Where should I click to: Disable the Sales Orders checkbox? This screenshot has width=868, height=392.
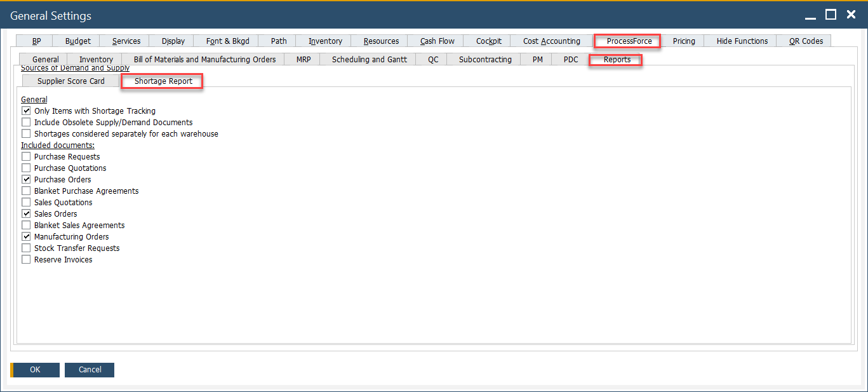point(26,214)
